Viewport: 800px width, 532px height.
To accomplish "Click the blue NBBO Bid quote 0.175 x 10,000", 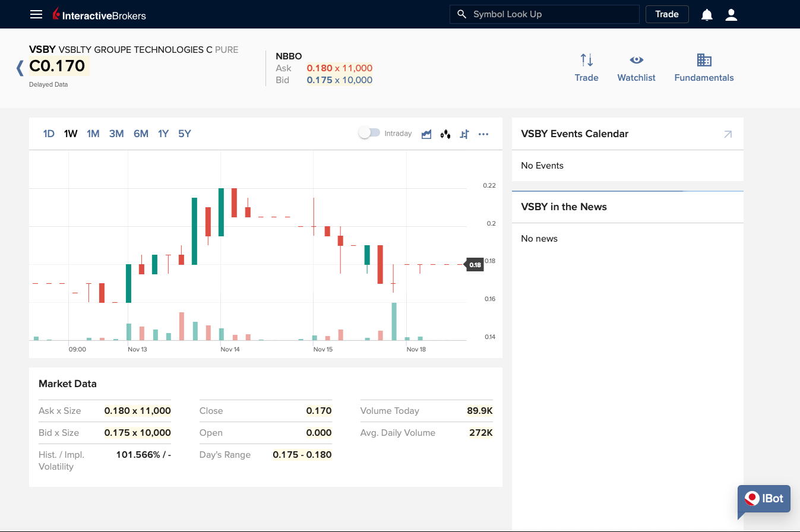I will (340, 80).
